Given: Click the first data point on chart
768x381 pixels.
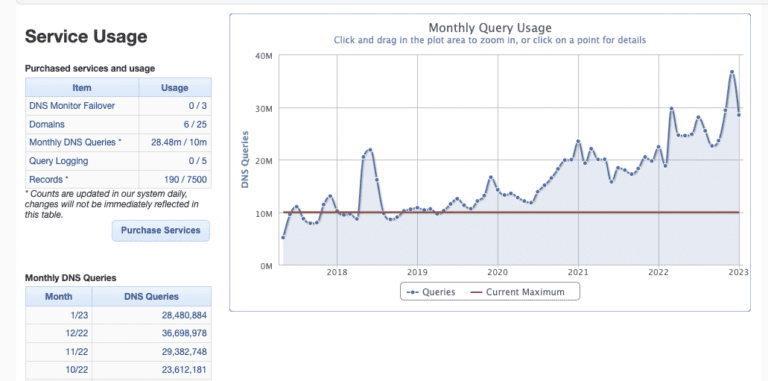Looking at the screenshot, I should point(283,238).
